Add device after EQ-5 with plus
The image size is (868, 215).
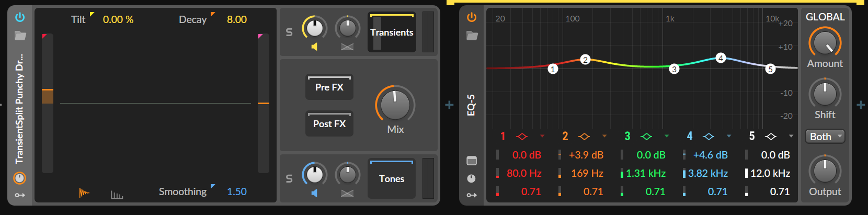pyautogui.click(x=861, y=105)
